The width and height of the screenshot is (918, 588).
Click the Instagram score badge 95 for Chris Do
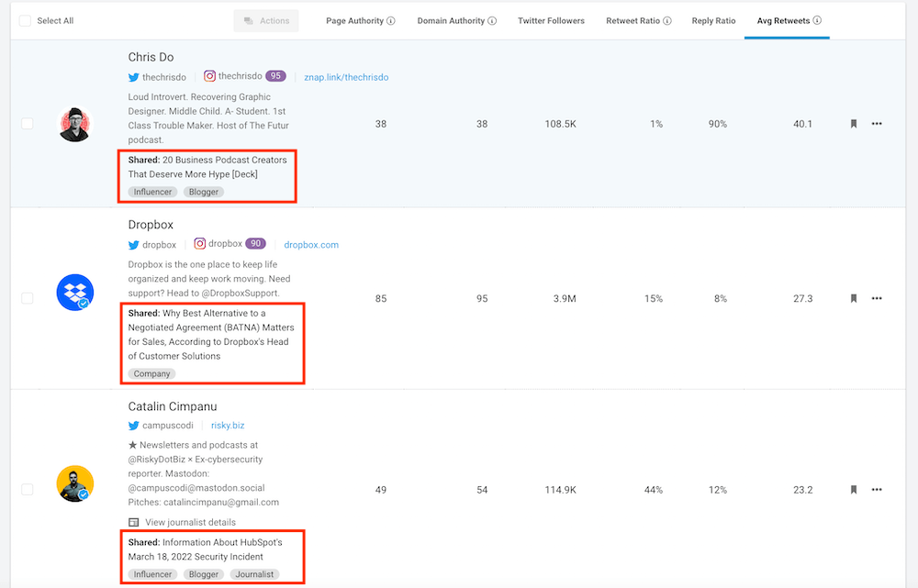coord(276,77)
